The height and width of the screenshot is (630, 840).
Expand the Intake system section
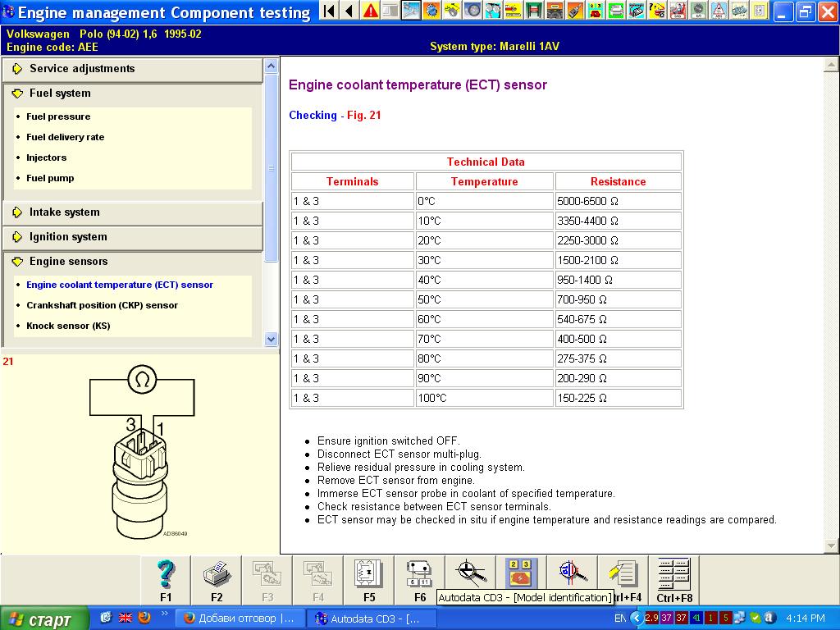pos(64,212)
